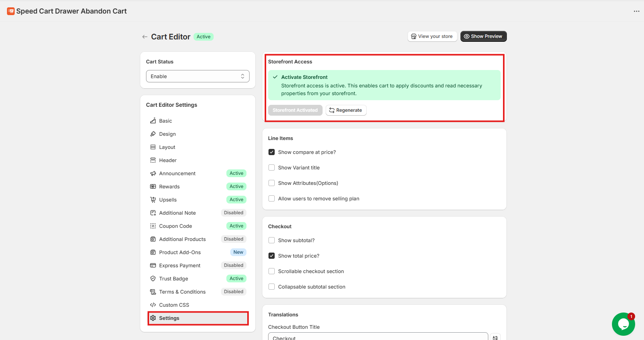This screenshot has height=340, width=644.
Task: Click the translate icon beside Checkout field
Action: [495, 337]
